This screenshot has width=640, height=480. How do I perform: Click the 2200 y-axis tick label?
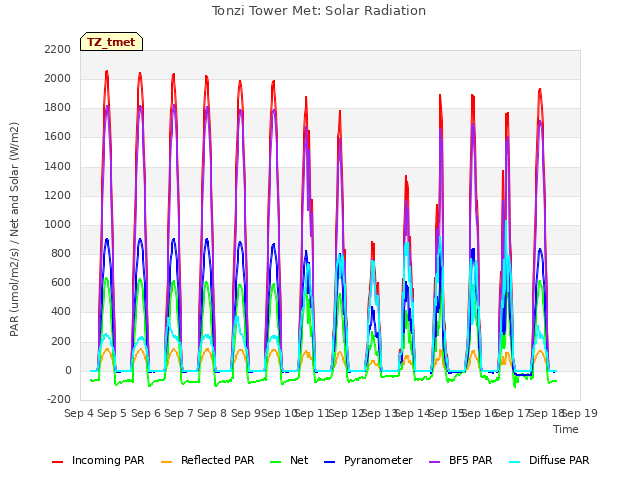coord(58,50)
